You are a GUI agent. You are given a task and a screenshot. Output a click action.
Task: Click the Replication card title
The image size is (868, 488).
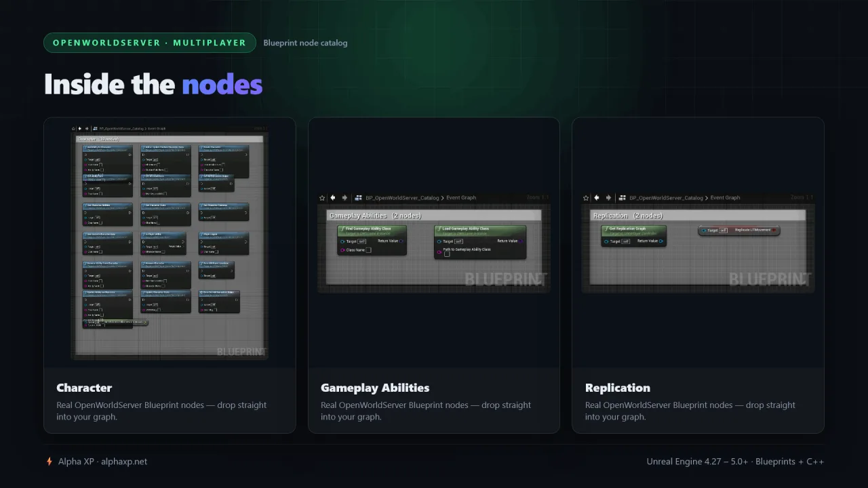[618, 388]
